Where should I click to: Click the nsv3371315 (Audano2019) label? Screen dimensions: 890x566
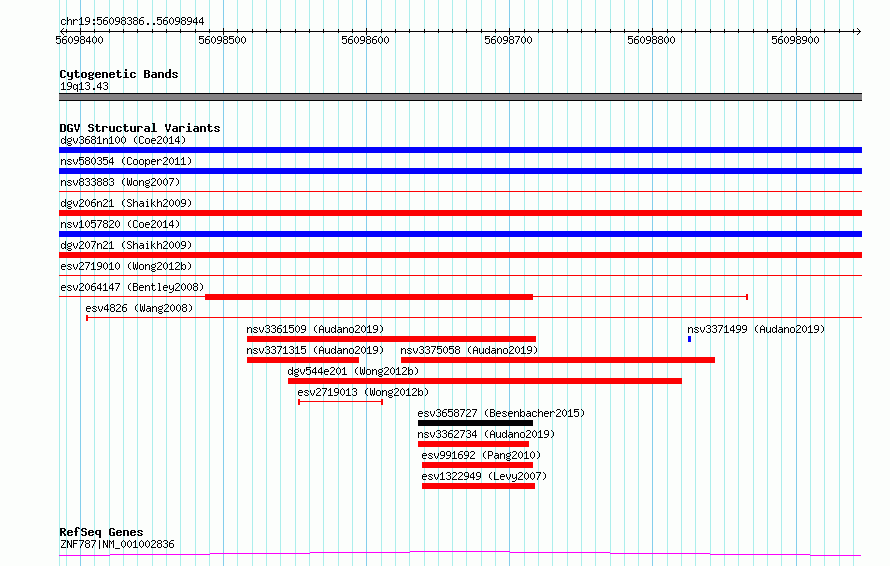[x=315, y=350]
